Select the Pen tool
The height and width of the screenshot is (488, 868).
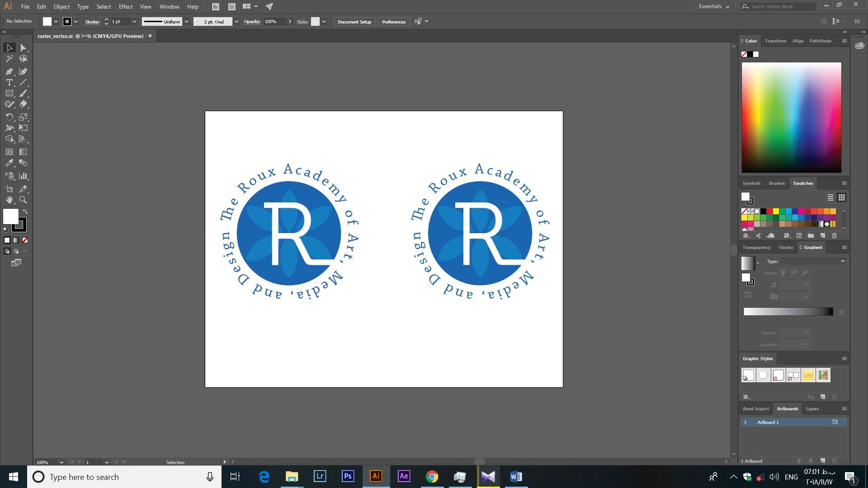click(9, 71)
